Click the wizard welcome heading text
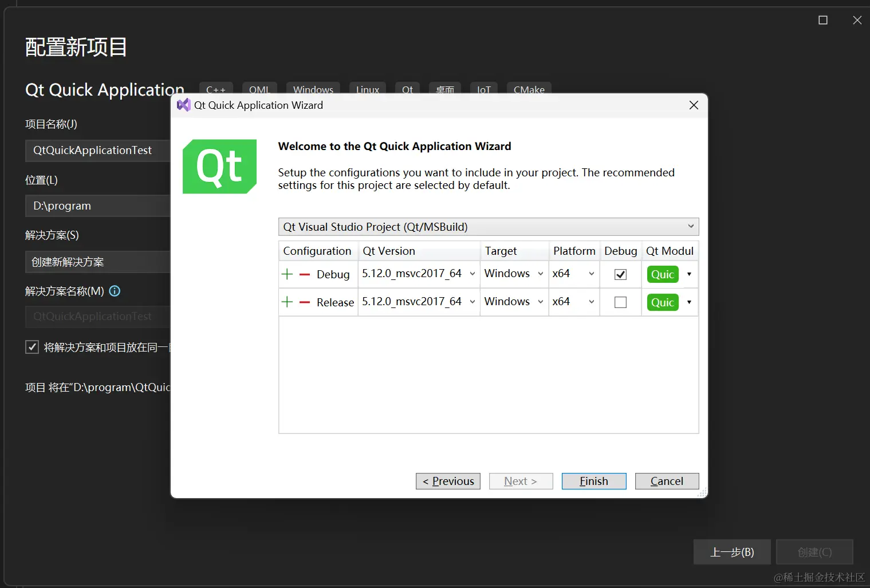870x588 pixels. [395, 146]
